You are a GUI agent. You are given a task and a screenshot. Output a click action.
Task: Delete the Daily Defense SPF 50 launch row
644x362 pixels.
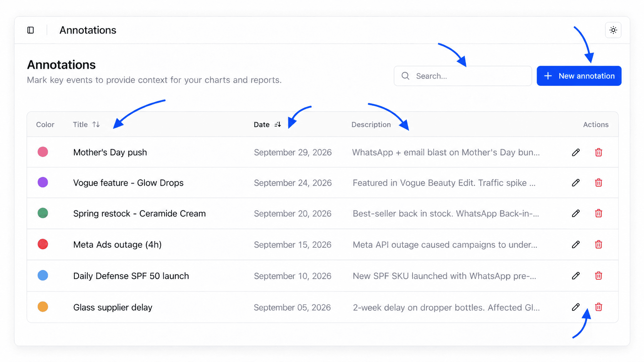tap(599, 275)
